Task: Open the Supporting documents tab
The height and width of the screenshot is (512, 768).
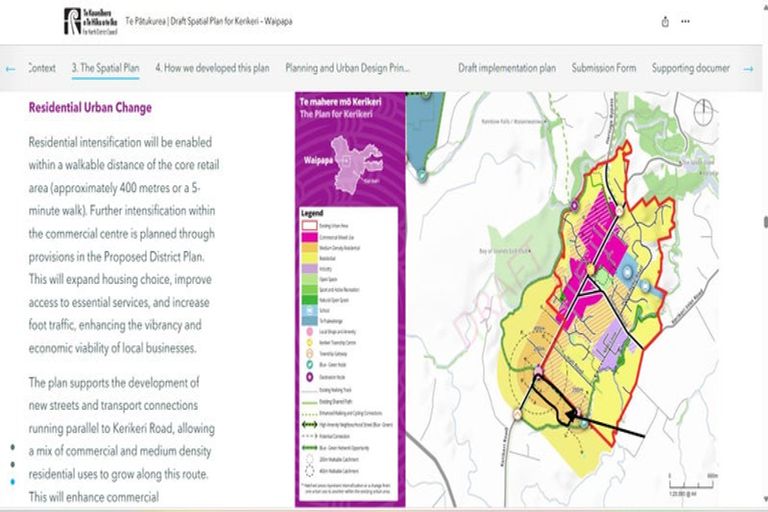Action: [691, 68]
